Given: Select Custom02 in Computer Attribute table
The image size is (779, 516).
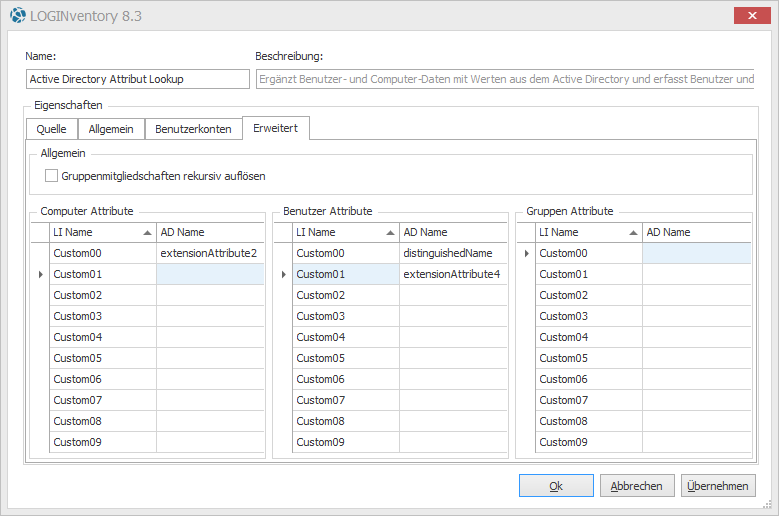Looking at the screenshot, I should [x=103, y=295].
